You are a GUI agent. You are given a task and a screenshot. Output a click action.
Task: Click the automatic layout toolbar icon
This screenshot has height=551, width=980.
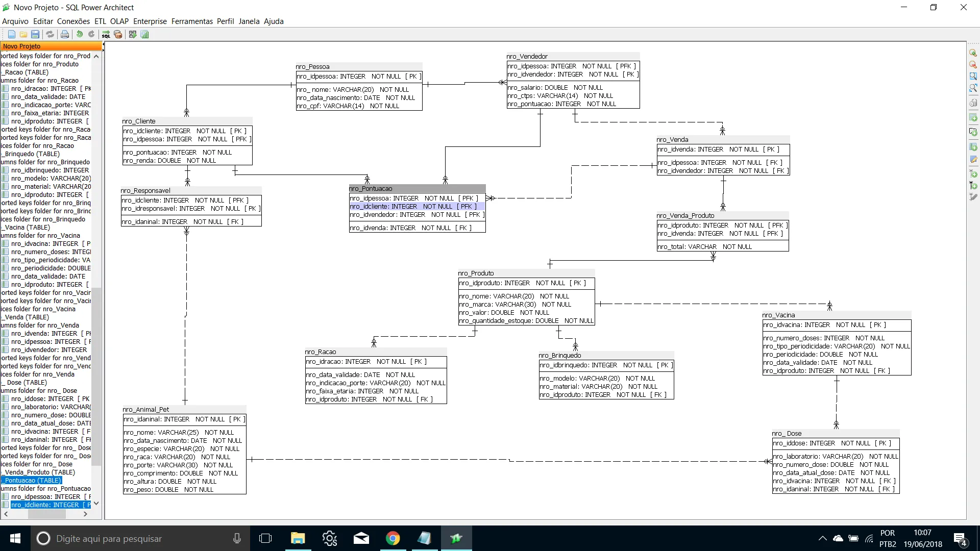click(133, 34)
